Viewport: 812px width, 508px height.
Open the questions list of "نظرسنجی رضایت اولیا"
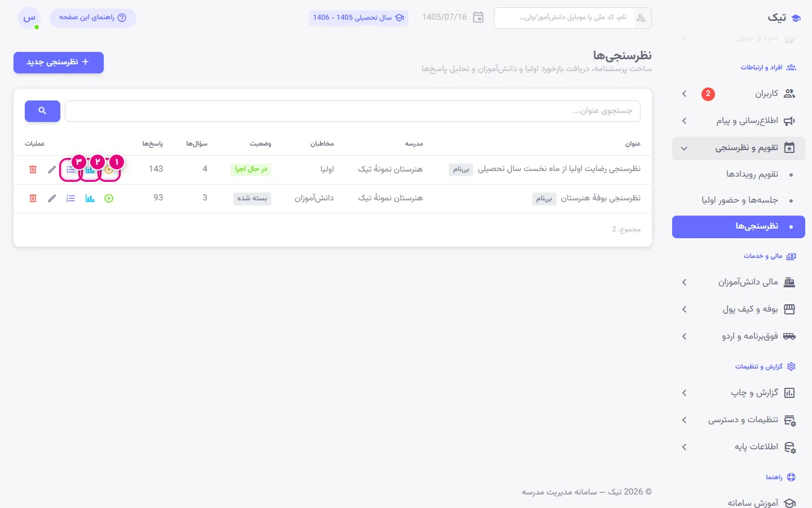pos(70,169)
